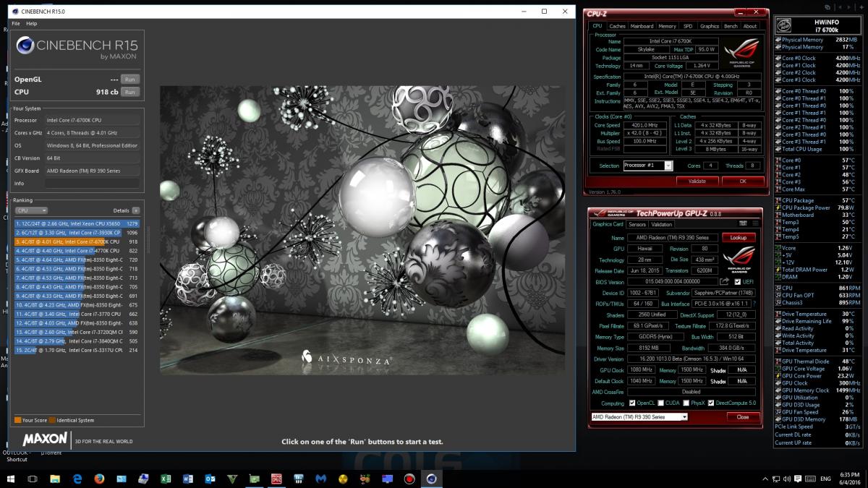The width and height of the screenshot is (868, 488).
Task: Open the Windows Start menu
Action: point(12,479)
